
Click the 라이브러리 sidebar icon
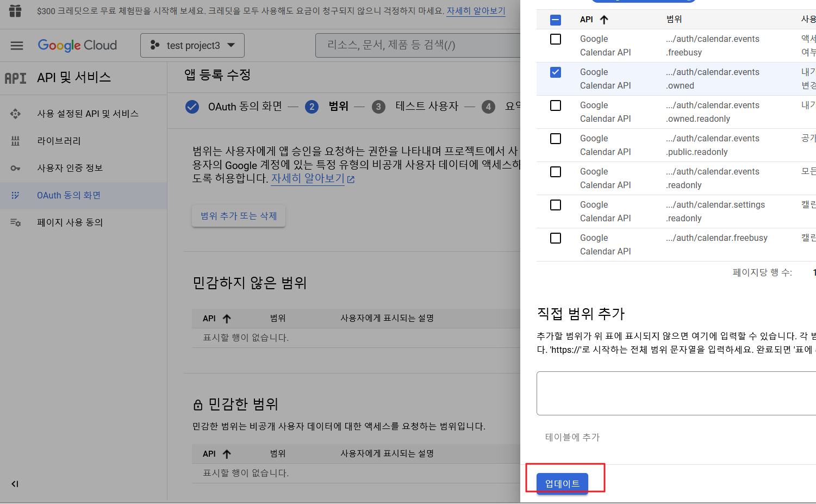15,141
